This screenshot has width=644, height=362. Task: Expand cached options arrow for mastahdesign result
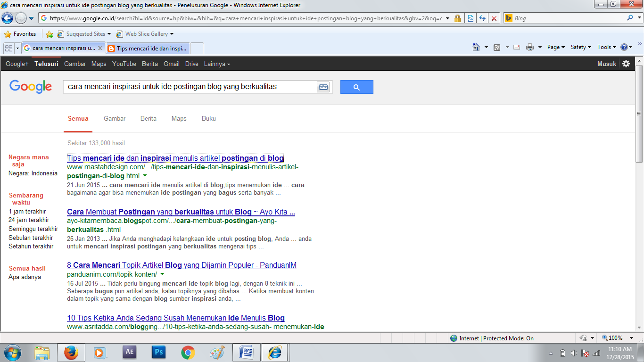[x=145, y=176]
